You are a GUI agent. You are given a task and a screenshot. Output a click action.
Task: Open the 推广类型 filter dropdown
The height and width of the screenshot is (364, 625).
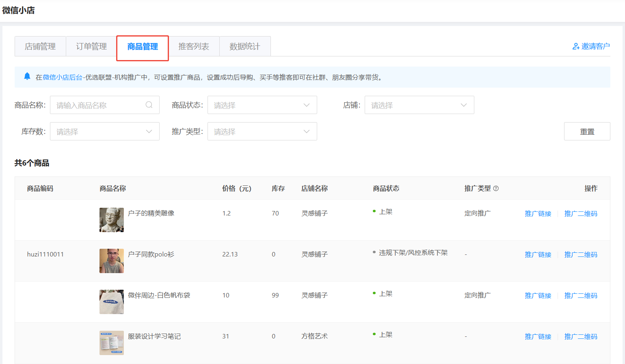click(x=262, y=131)
